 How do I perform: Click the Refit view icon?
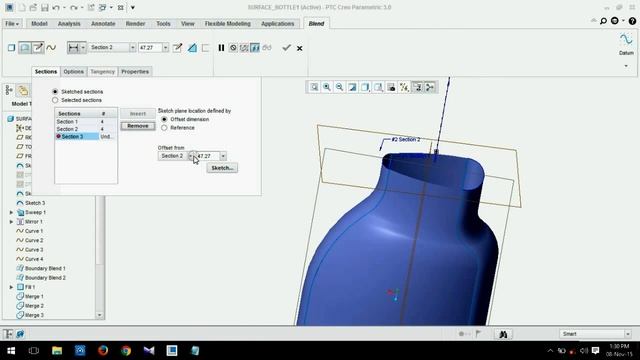[x=314, y=87]
